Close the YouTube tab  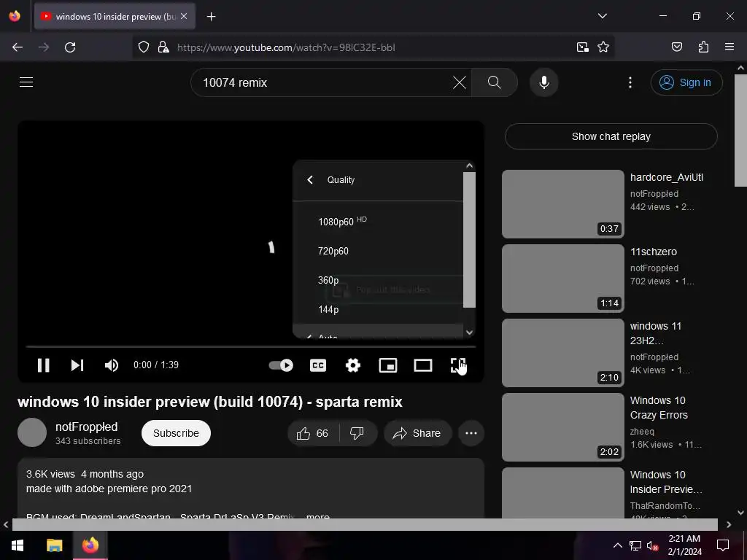click(184, 16)
